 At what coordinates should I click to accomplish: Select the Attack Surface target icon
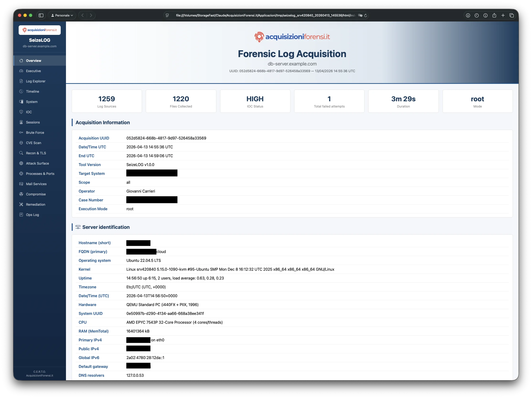[x=22, y=163]
